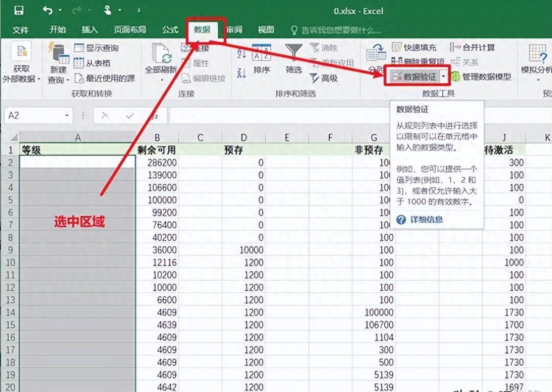Switch to the 插入 tab
Viewport: 552px width, 392px height.
(x=90, y=30)
